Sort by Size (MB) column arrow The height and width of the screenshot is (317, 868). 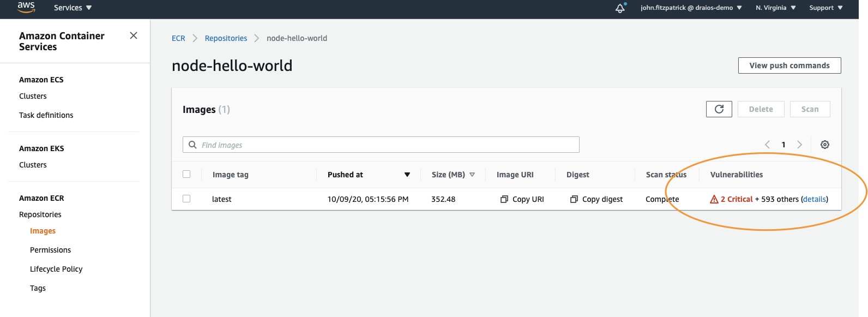pyautogui.click(x=472, y=175)
